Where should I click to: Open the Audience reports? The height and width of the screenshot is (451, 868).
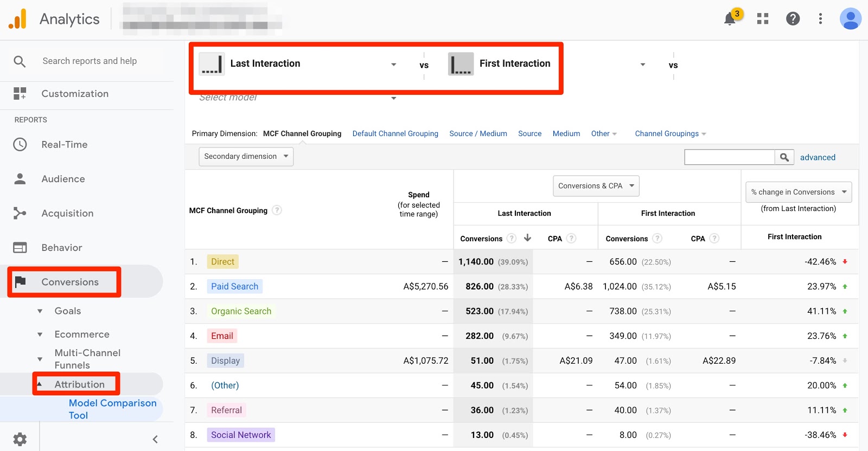click(63, 179)
